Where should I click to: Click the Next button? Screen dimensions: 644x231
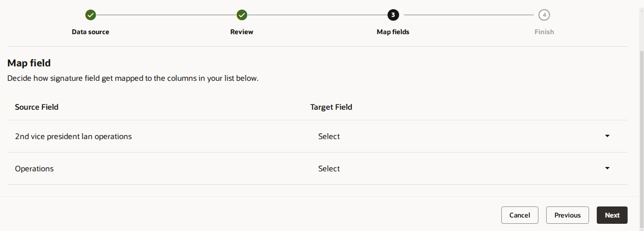click(612, 215)
